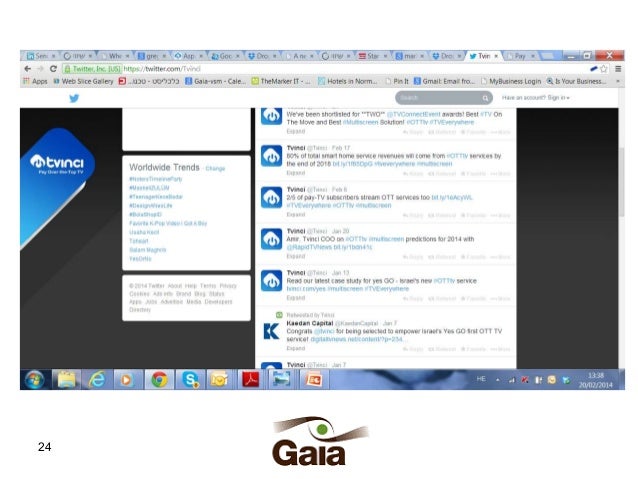Click the browser back arrow
The width and height of the screenshot is (638, 479).
(x=28, y=69)
